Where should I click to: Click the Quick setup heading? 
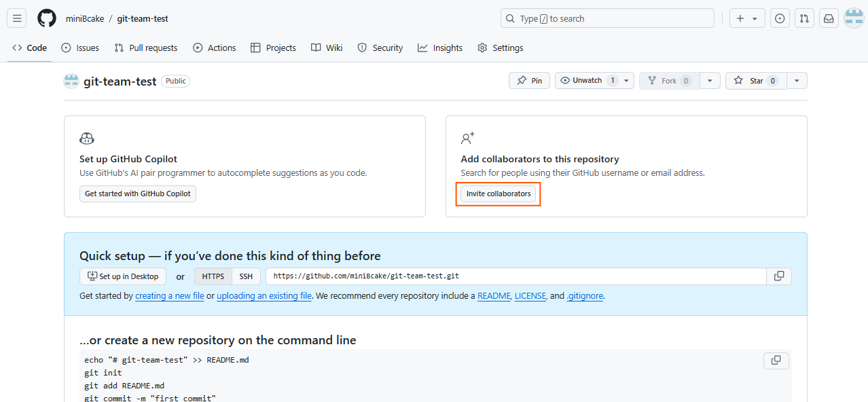click(230, 256)
